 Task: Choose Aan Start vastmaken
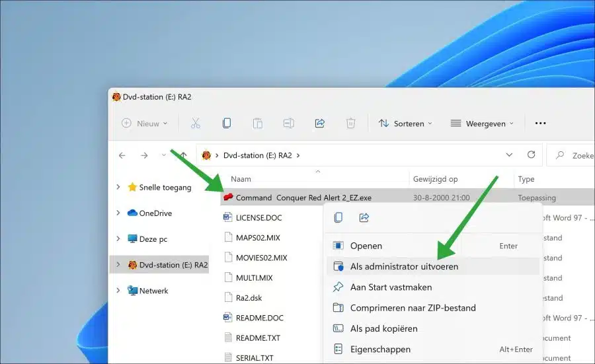(433, 287)
